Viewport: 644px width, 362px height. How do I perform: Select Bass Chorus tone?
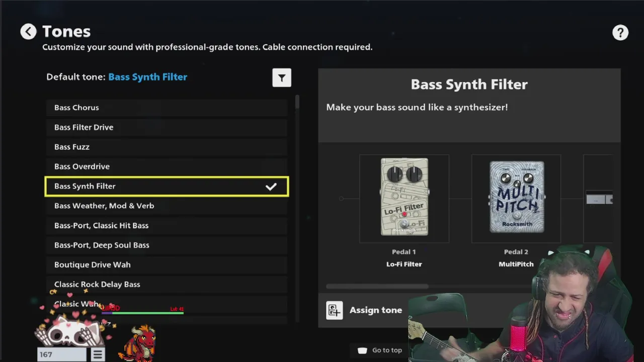[x=167, y=108]
